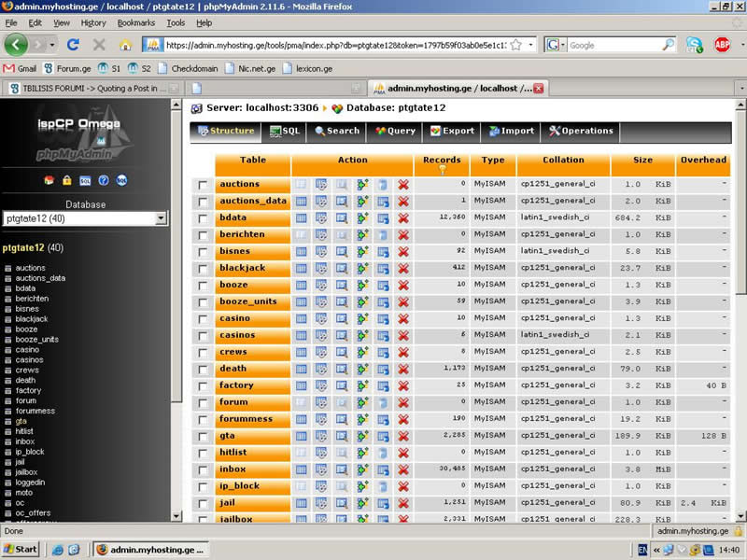Viewport: 747px width, 560px height.
Task: Tick the casinos row checkbox
Action: coord(203,336)
